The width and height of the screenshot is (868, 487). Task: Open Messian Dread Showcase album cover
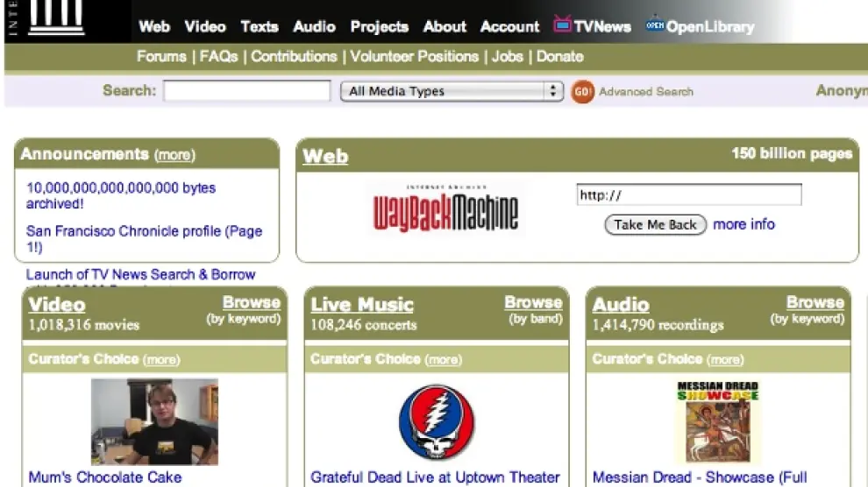pos(718,421)
